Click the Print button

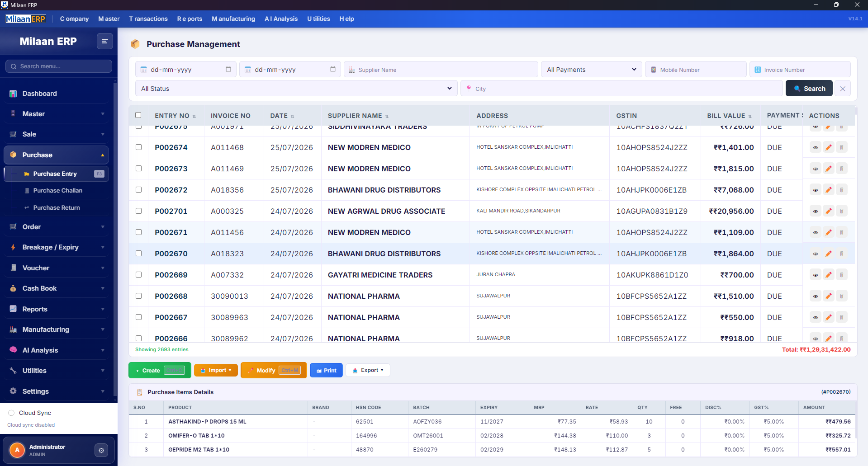point(326,370)
